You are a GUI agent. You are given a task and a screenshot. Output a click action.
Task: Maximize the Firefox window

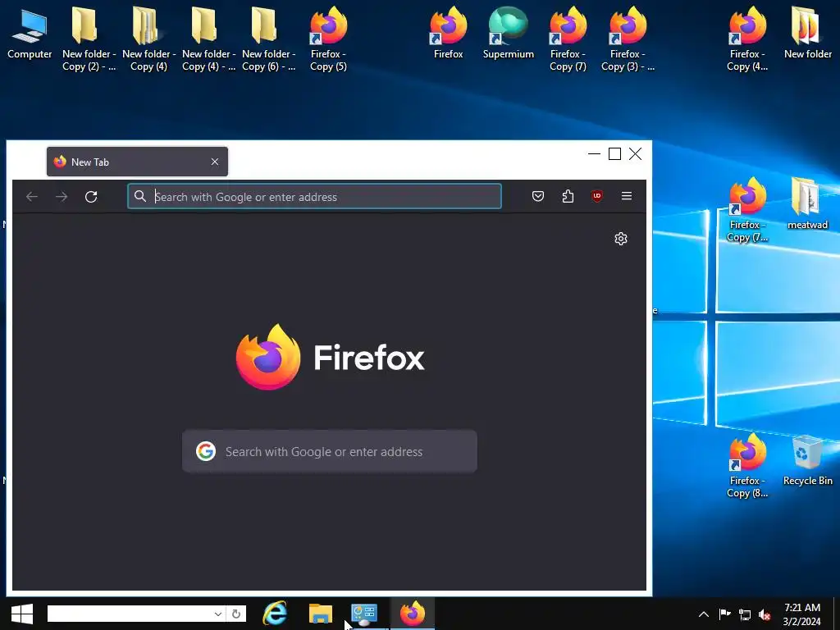point(614,154)
